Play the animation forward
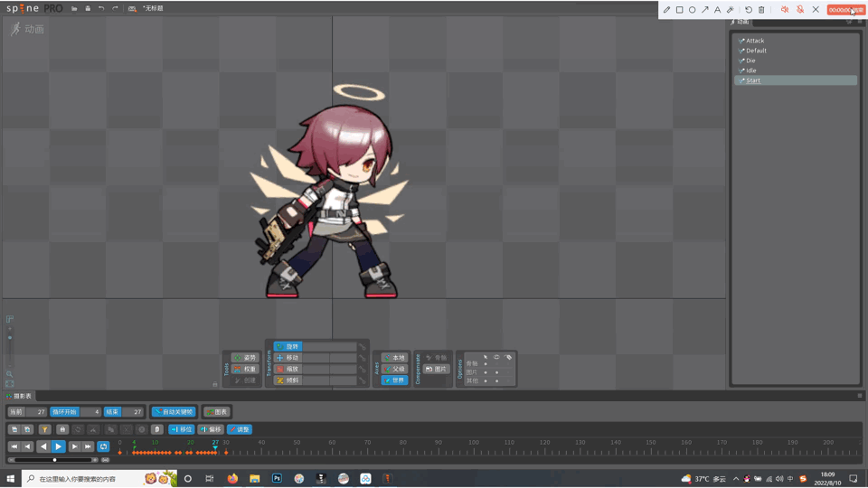 [58, 446]
